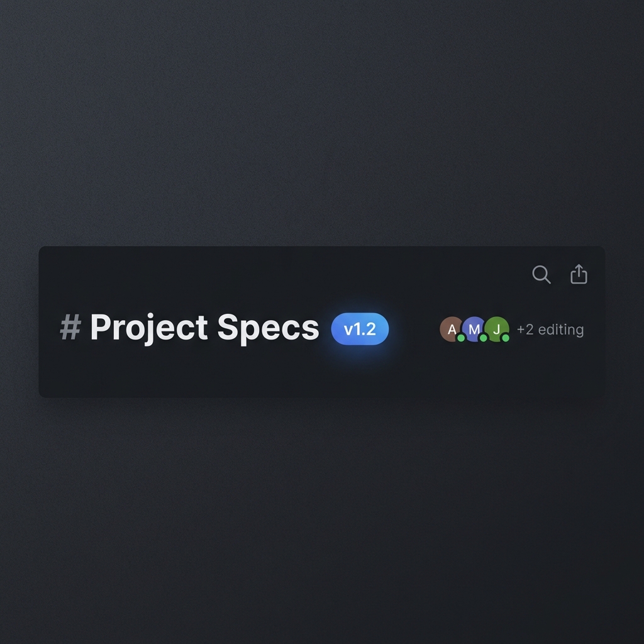Image resolution: width=644 pixels, height=644 pixels.
Task: Click the hash symbol before Project Specs
Action: pyautogui.click(x=70, y=327)
